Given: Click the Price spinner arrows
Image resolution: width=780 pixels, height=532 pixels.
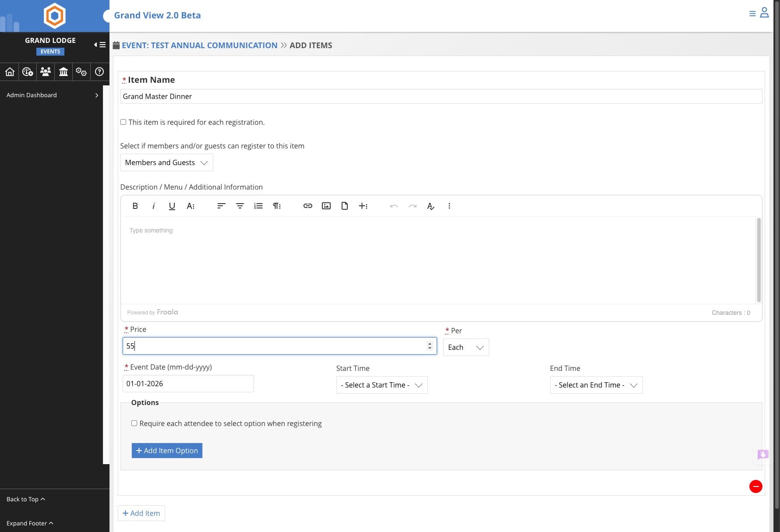Looking at the screenshot, I should (430, 346).
